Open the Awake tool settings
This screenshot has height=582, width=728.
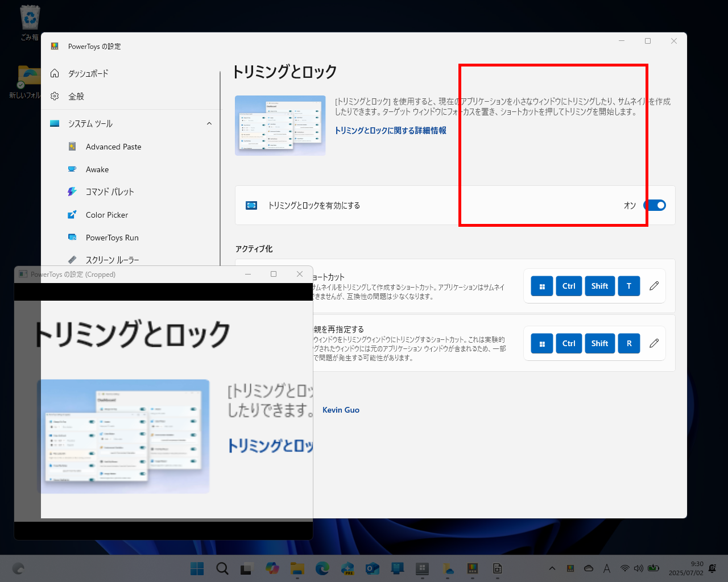click(97, 169)
